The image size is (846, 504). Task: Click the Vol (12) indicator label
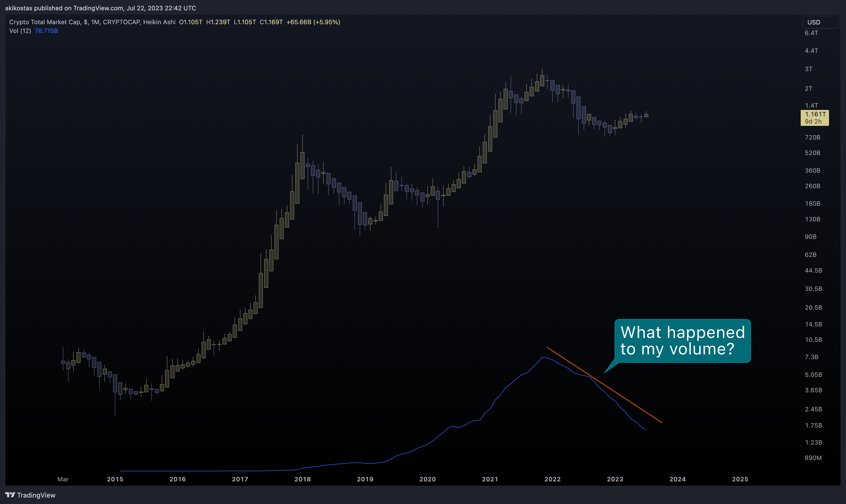(x=20, y=31)
